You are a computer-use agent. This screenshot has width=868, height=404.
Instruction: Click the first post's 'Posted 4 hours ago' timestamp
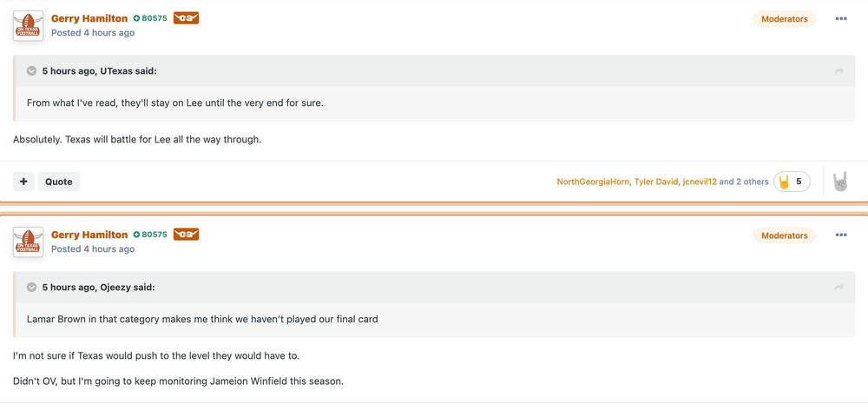93,33
